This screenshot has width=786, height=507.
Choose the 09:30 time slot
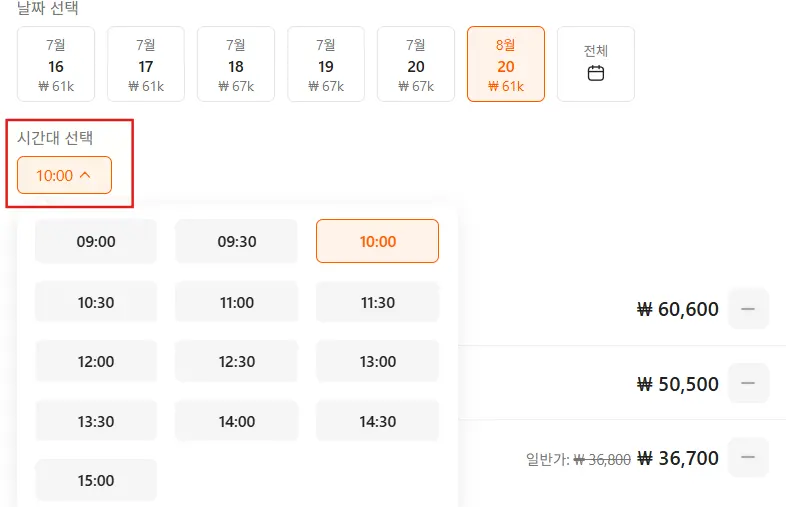tap(237, 241)
